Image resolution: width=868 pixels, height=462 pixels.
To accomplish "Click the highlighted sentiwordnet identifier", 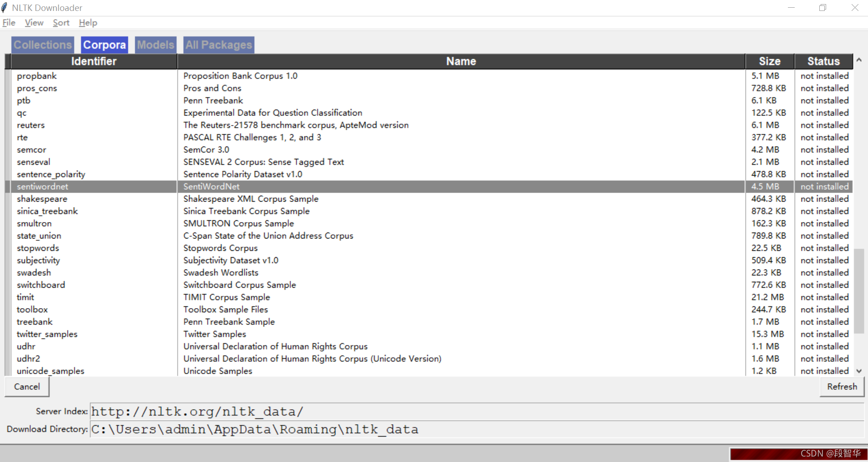I will pos(42,187).
